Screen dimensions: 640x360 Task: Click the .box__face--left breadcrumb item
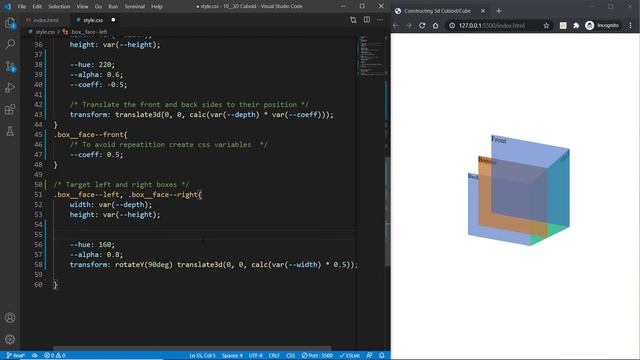(89, 32)
